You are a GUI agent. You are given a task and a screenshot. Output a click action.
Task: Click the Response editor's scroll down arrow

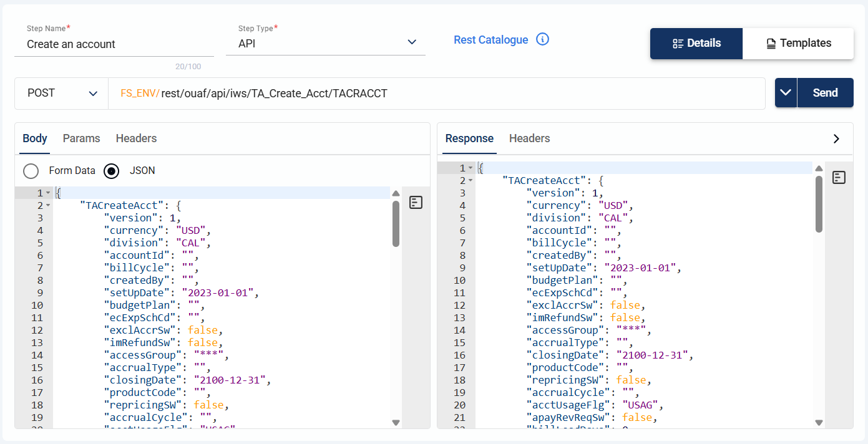point(819,422)
